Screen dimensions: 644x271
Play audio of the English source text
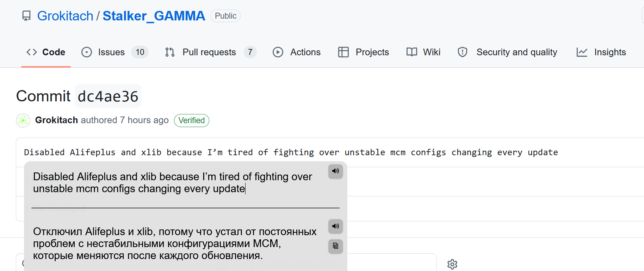pos(335,171)
